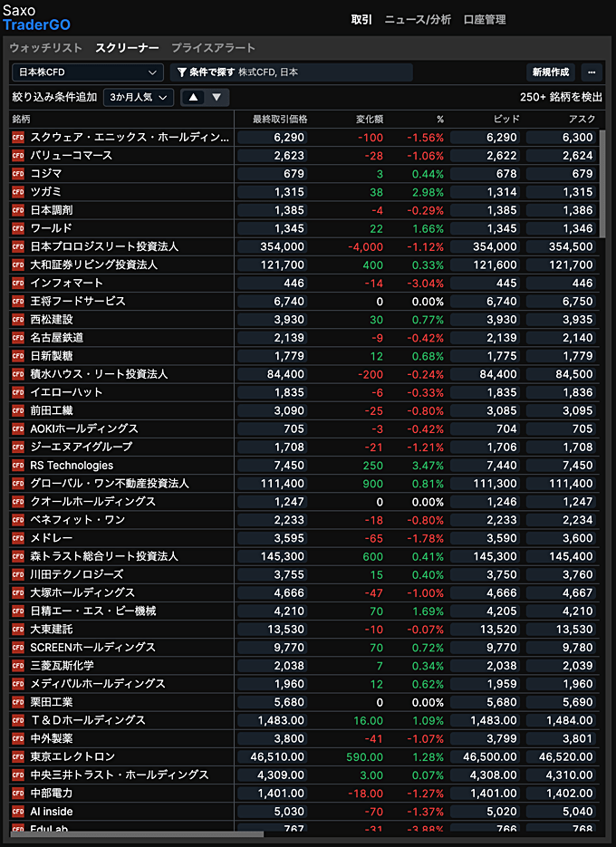Screen dimensions: 616x847
Task: Click the 銘柄 column header
Action: 21,120
